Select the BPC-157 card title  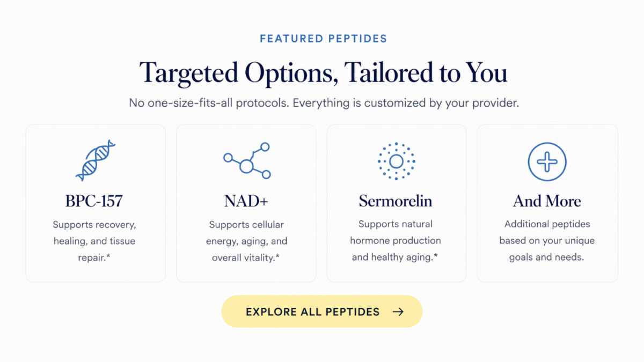coord(94,201)
